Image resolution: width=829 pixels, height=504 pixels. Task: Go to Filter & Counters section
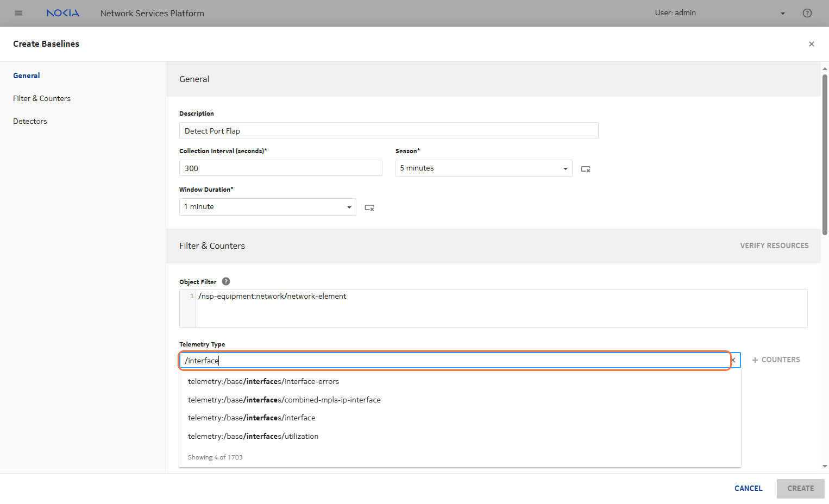(42, 98)
